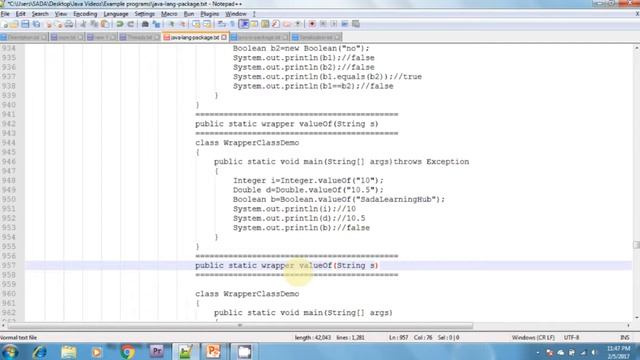640x360 pixels.
Task: Open Find dialog with the binoculars icon
Action: (x=145, y=24)
